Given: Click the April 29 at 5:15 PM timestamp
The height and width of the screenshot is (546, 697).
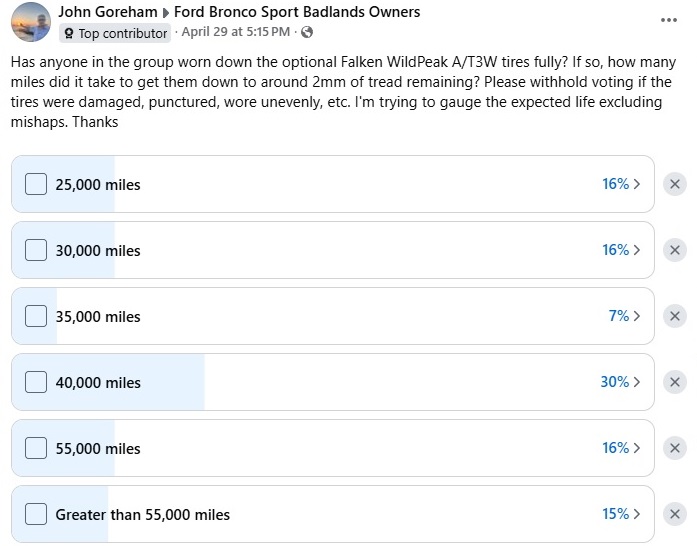Looking at the screenshot, I should (236, 32).
